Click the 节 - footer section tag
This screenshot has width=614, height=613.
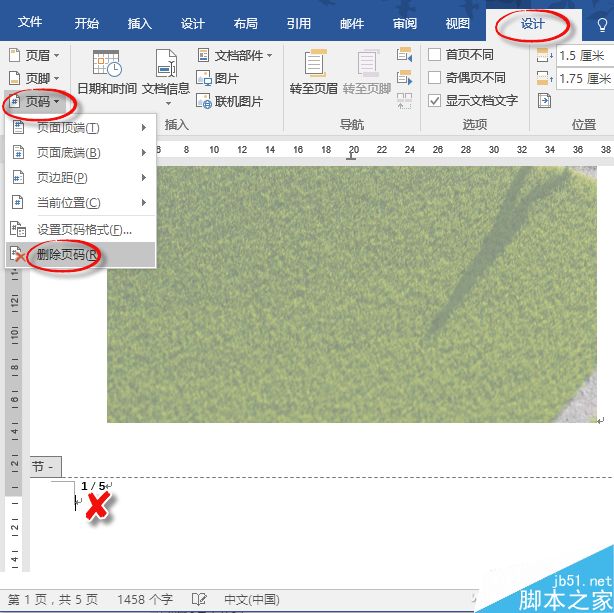[46, 467]
